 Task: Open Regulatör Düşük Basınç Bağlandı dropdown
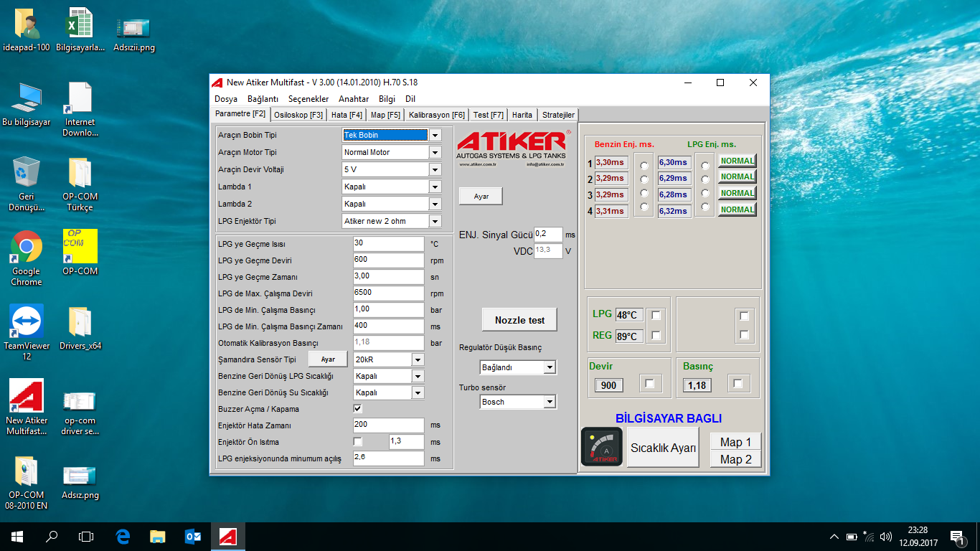[x=550, y=367]
